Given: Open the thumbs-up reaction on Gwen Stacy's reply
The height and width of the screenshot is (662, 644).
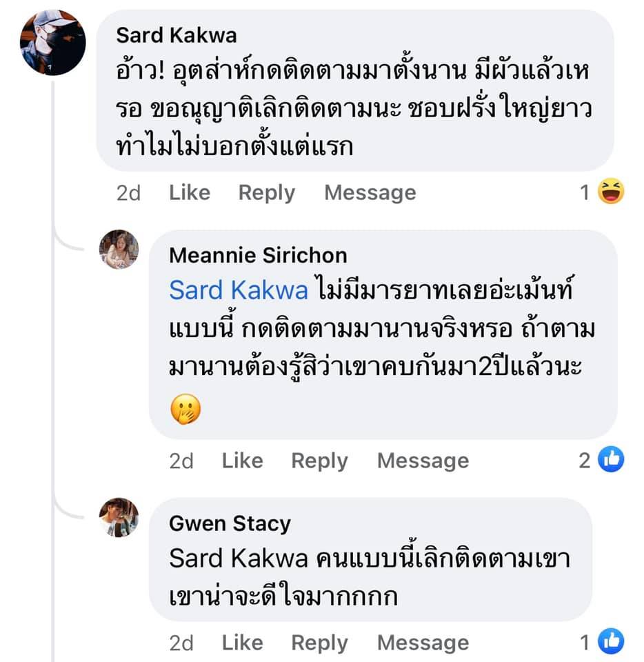Looking at the screenshot, I should [611, 641].
